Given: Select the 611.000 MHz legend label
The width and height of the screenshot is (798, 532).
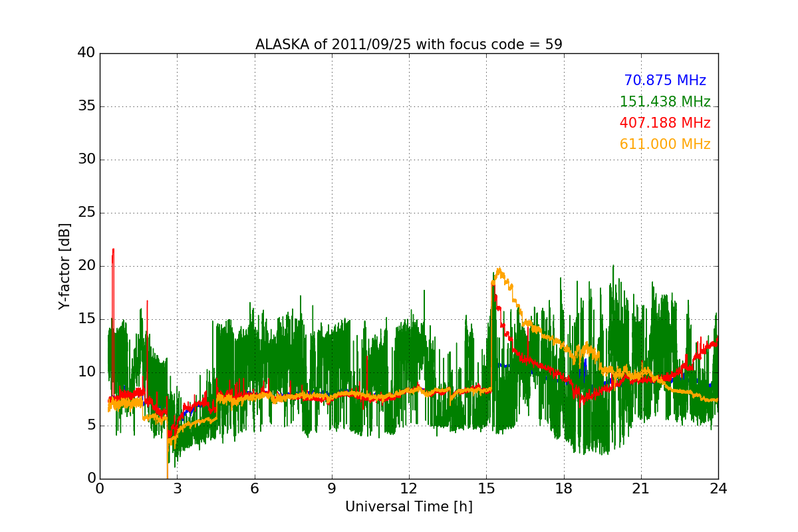Looking at the screenshot, I should [x=665, y=144].
